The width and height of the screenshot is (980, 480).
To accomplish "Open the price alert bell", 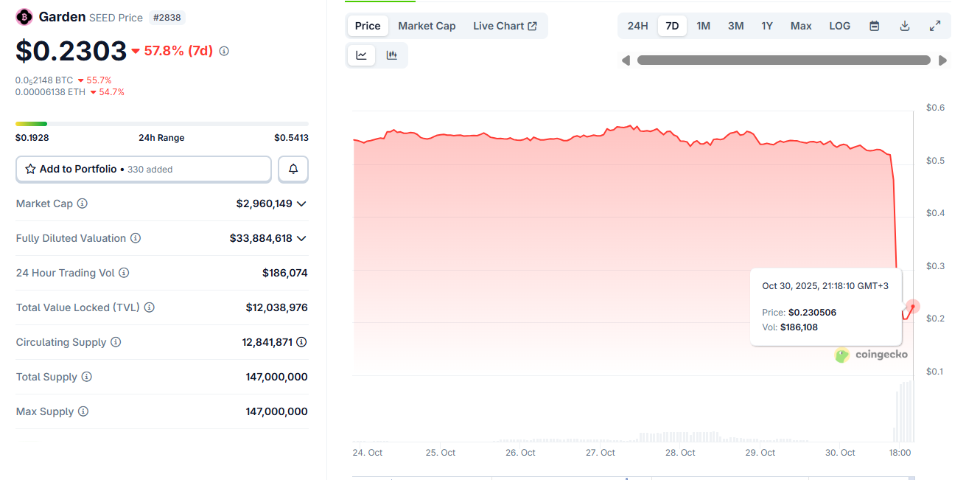I will point(293,169).
